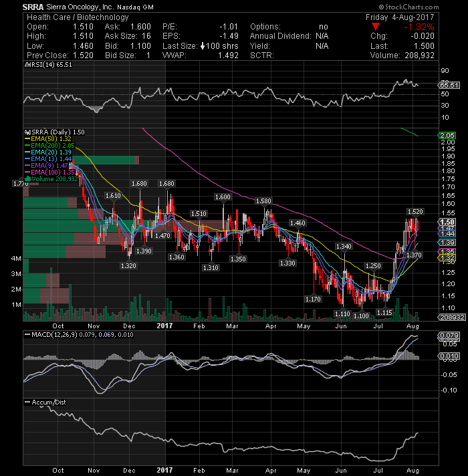Click the 1.520 recent high label

click(x=415, y=211)
